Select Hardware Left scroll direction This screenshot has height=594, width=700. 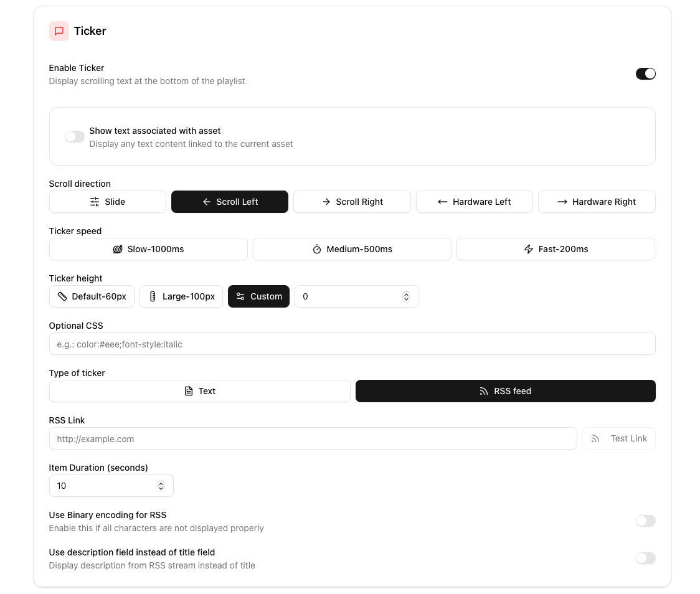click(474, 202)
